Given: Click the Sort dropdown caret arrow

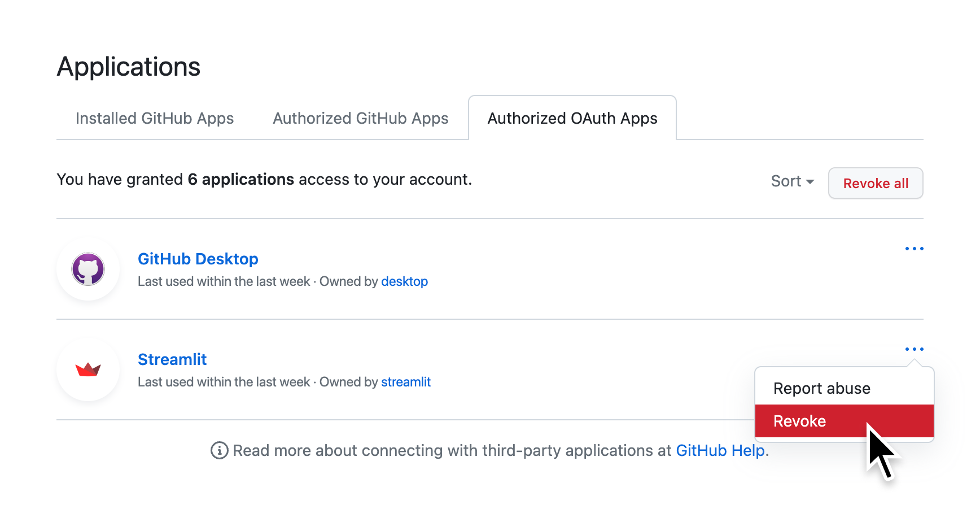Looking at the screenshot, I should [810, 182].
